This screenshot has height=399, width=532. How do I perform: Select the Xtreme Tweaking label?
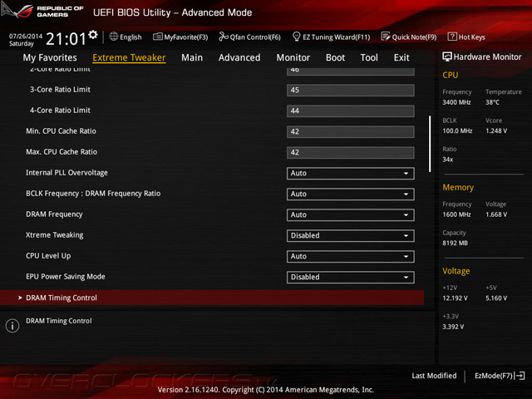(55, 235)
